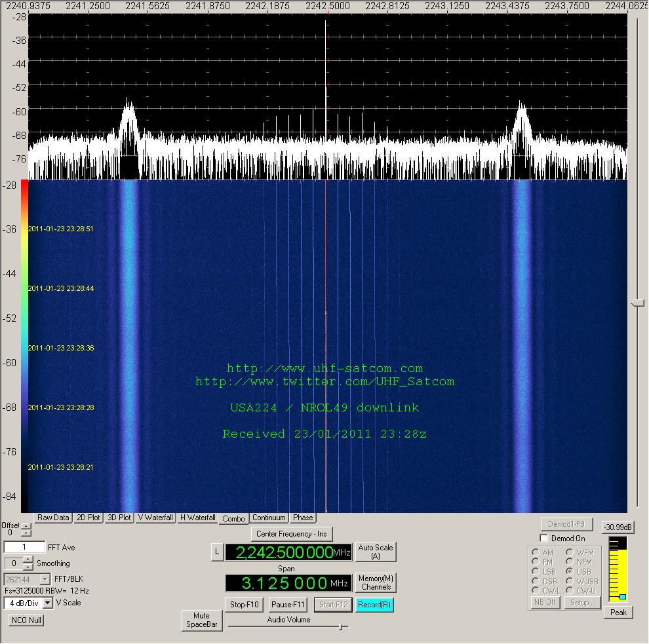Pause acquisition with Pause-F11
This screenshot has width=649, height=644.
click(288, 605)
